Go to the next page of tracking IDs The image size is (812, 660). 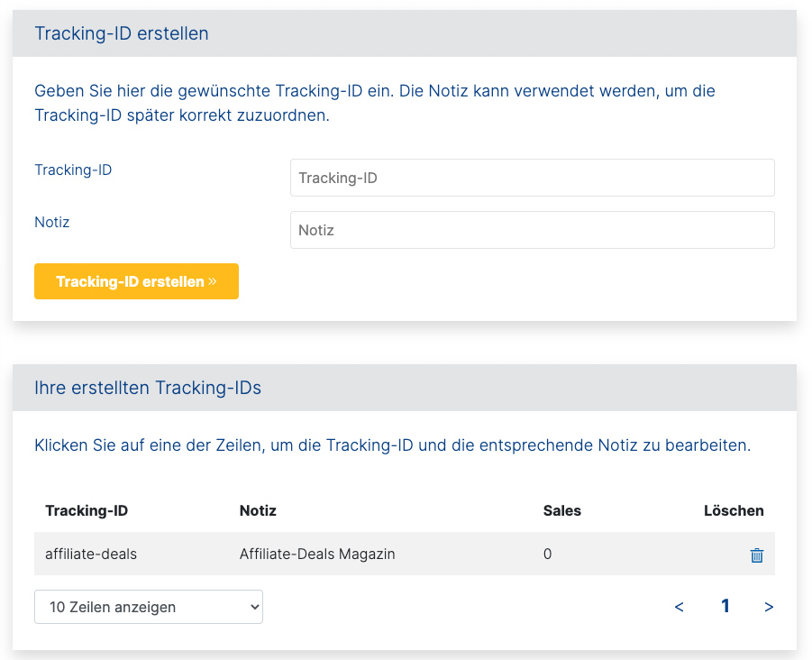[769, 607]
